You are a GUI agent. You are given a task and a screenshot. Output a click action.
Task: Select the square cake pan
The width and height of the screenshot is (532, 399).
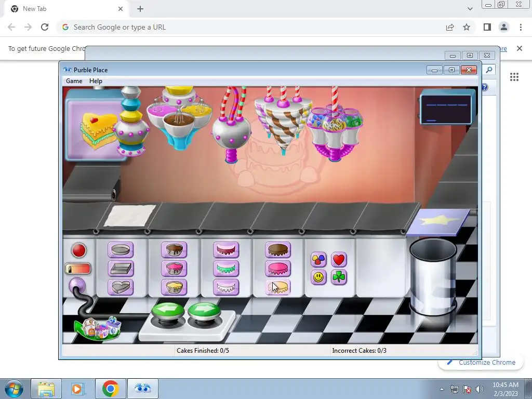pyautogui.click(x=121, y=269)
